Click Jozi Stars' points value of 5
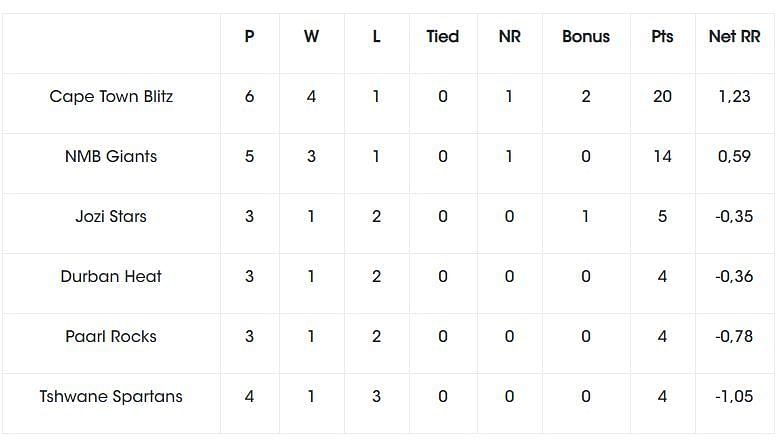Screen dimensions: 782x440 (662, 217)
